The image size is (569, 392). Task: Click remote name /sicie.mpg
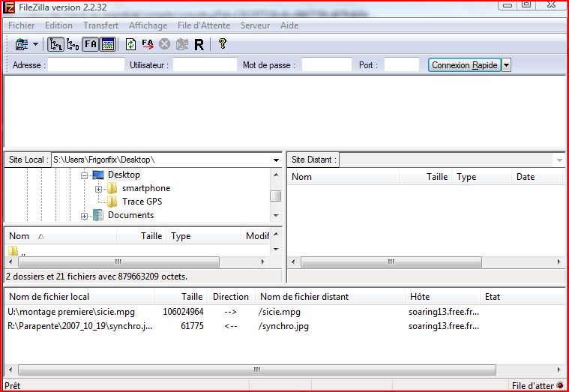(x=280, y=312)
